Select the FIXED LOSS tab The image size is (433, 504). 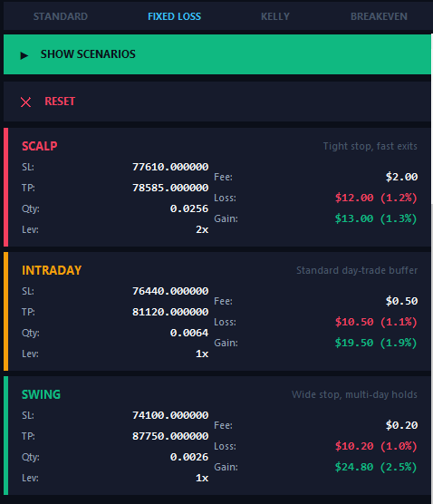(x=175, y=16)
